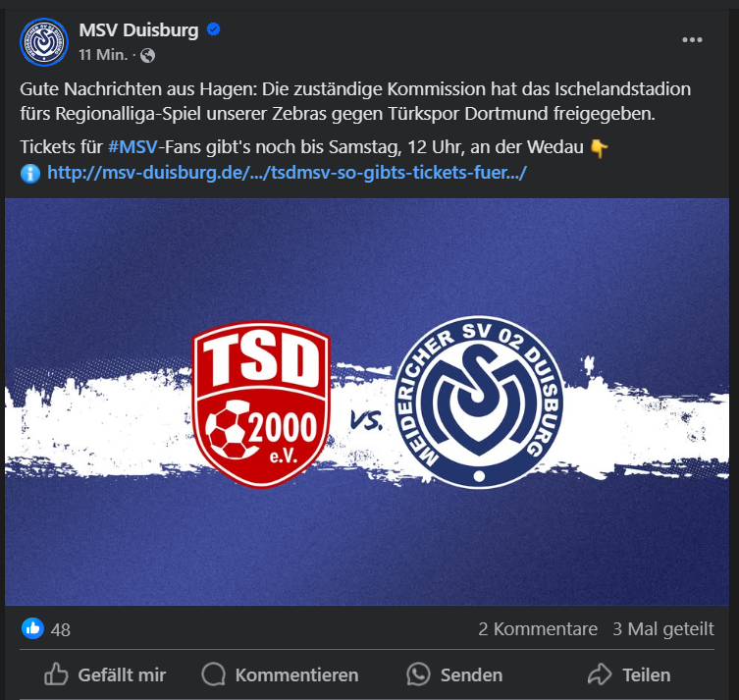The height and width of the screenshot is (700, 739).
Task: Click the thumbs-up Gefällt mir icon
Action: coord(56,674)
